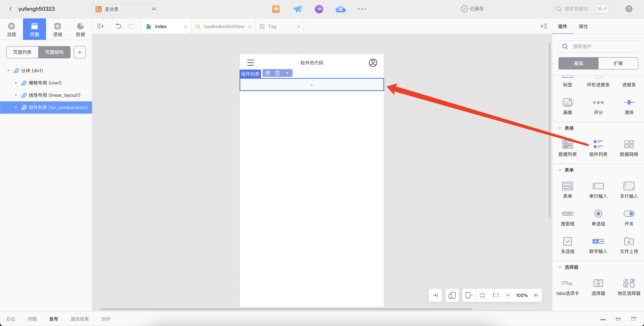This screenshot has width=644, height=326.
Task: Collapse the right panel icon
Action: (544, 26)
